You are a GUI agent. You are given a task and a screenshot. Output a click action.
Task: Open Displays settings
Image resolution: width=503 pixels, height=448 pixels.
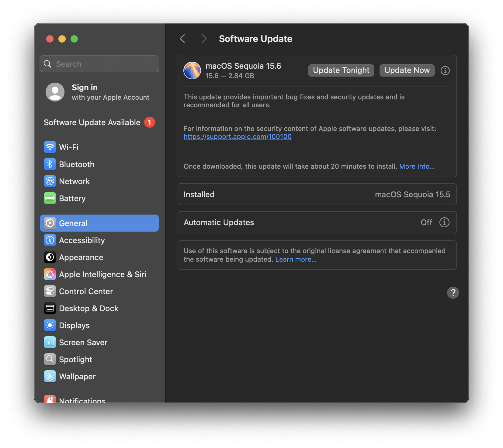(x=99, y=326)
